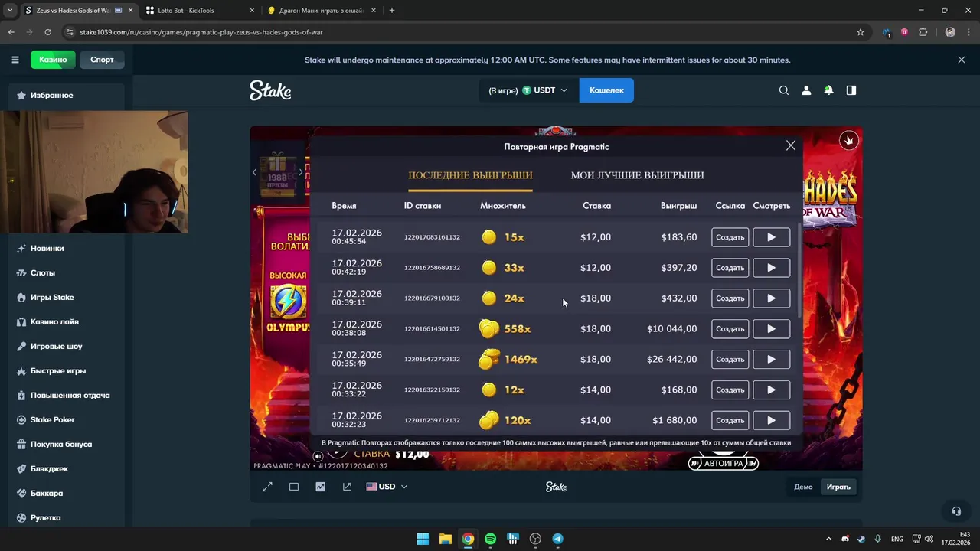Add the game to favorites with the crown icon
980x551 pixels.
tap(848, 140)
